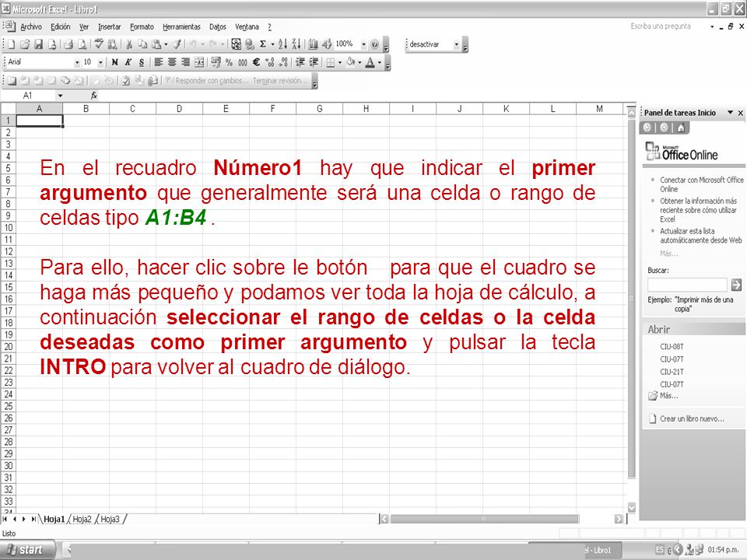
Task: Merge and center cells icon
Action: [198, 62]
